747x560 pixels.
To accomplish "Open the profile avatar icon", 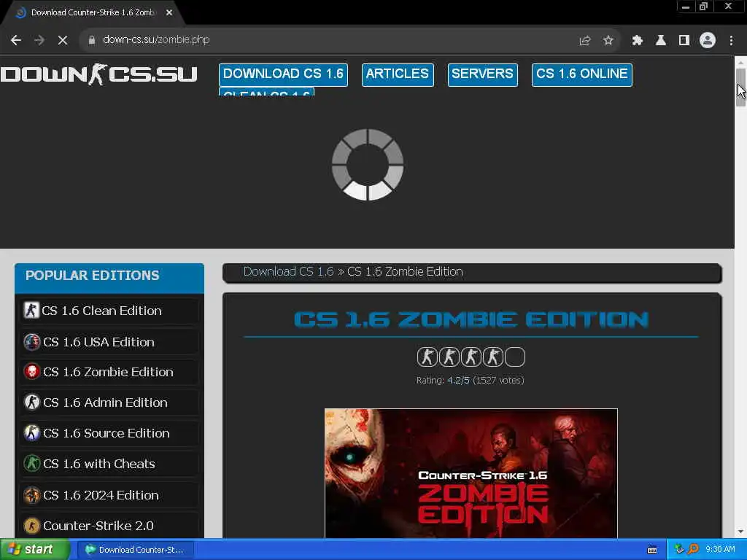I will 708,41.
